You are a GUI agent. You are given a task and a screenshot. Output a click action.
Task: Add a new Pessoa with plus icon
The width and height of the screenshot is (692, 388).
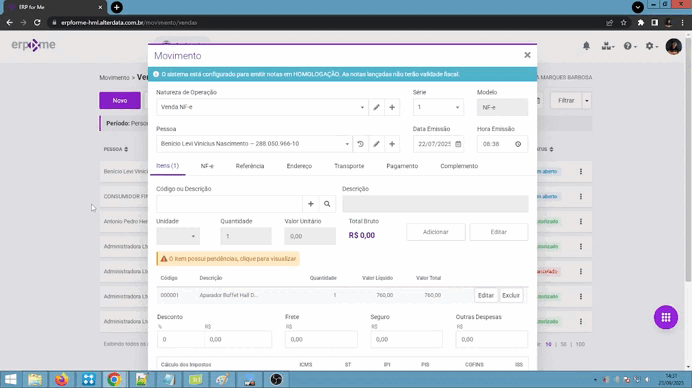(x=392, y=144)
